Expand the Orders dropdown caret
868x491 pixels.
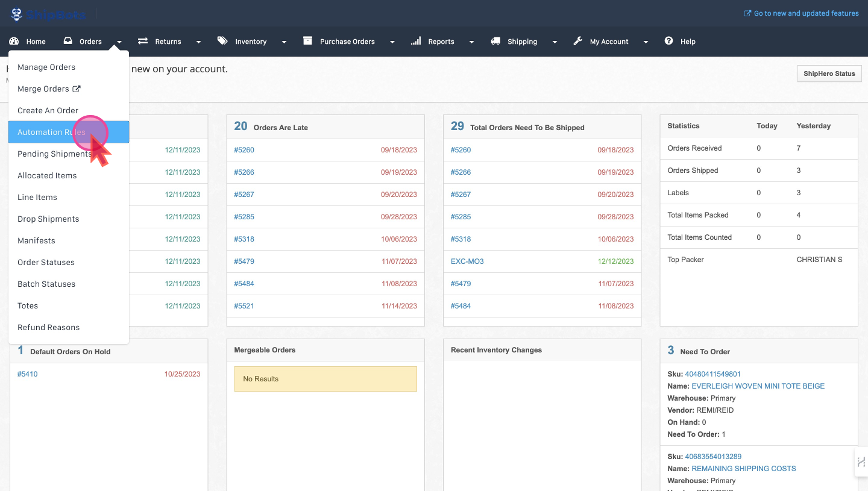pyautogui.click(x=119, y=42)
